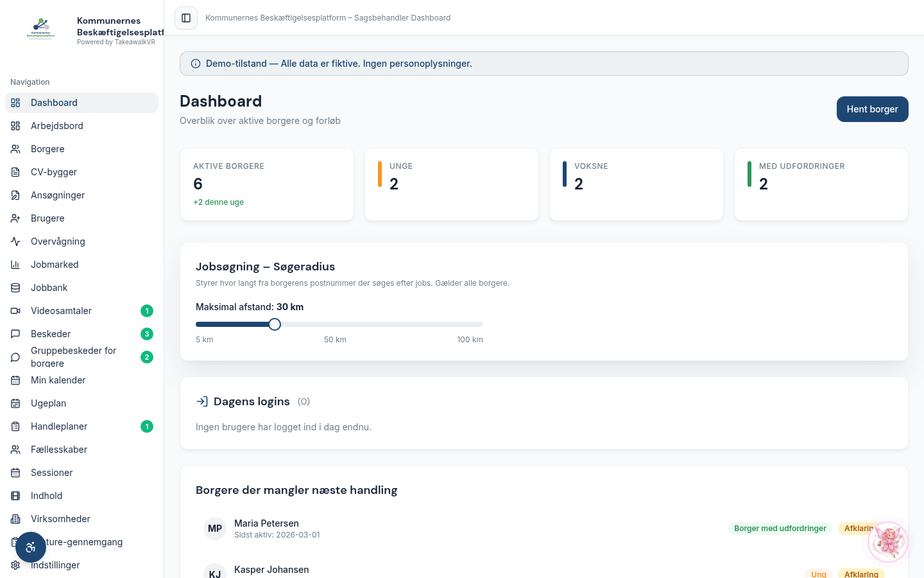Open Maria Petersen's citizen row
This screenshot has height=578, width=924.
(x=544, y=529)
